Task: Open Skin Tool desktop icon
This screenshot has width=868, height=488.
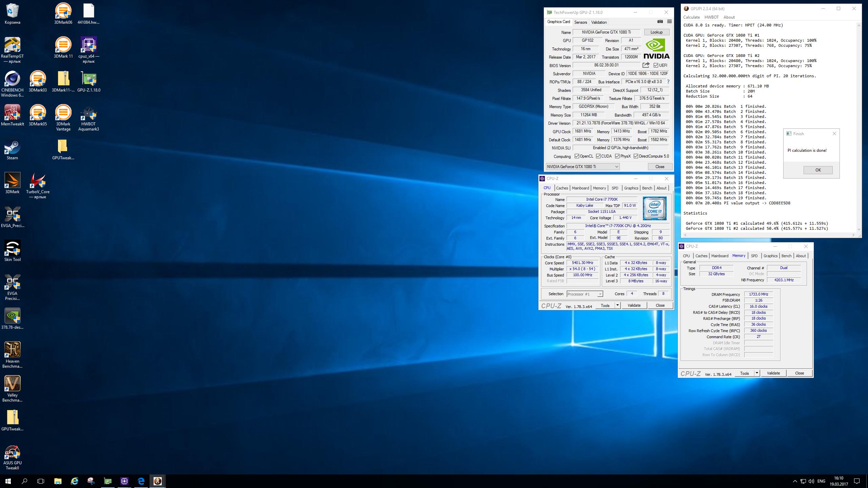Action: coord(13,251)
